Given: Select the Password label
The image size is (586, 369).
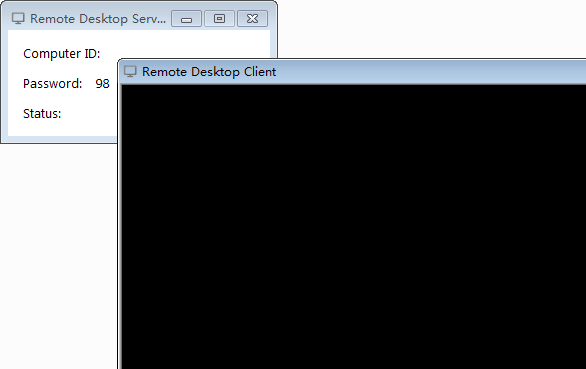Looking at the screenshot, I should click(52, 83).
